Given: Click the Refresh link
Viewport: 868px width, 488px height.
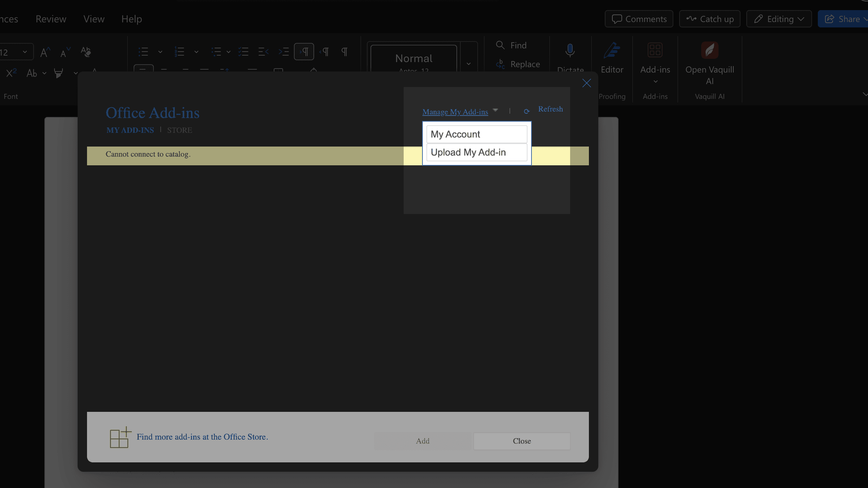Looking at the screenshot, I should tap(550, 109).
